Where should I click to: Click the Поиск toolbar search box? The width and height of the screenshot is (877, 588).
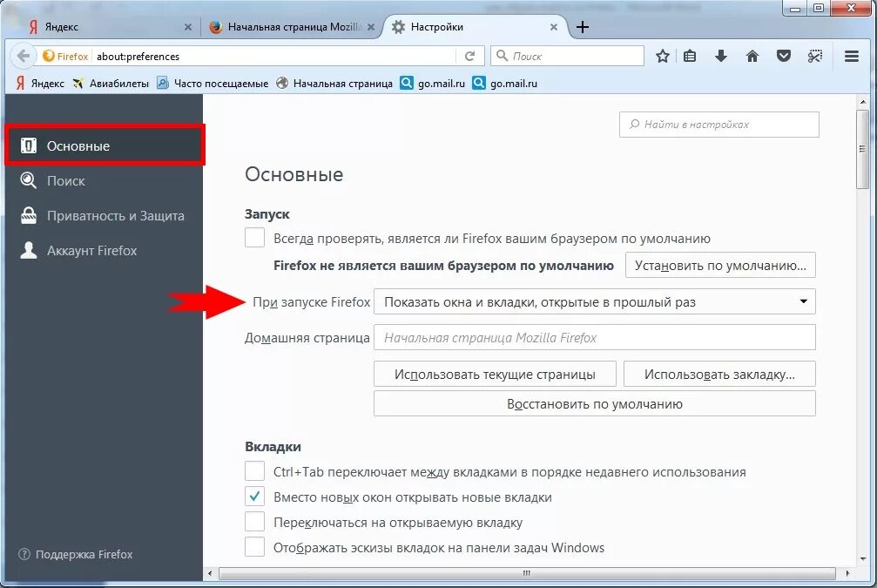(567, 56)
